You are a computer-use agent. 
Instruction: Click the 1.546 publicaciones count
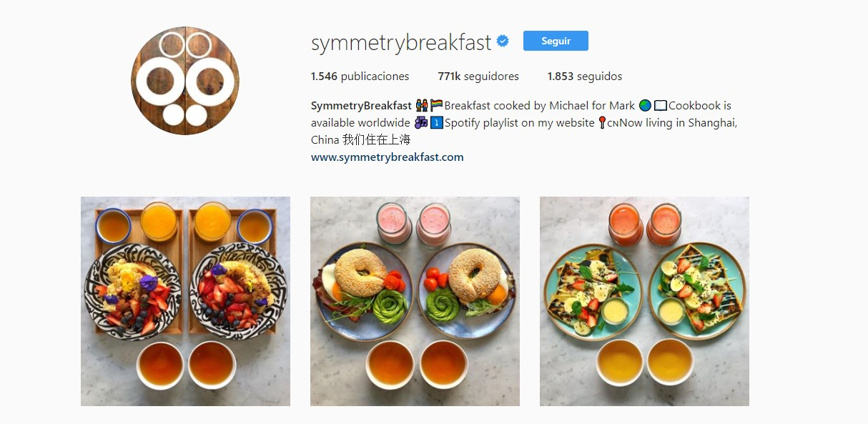coord(360,77)
